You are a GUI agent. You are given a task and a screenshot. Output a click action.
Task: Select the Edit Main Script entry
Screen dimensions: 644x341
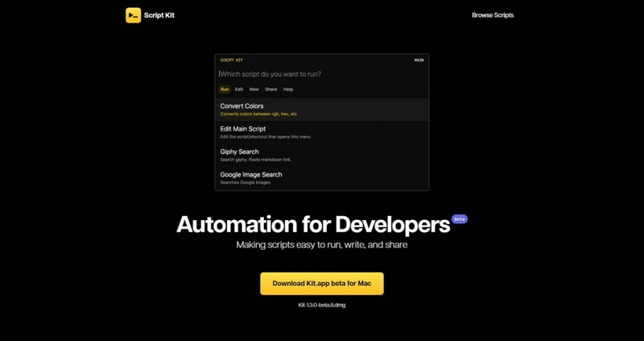pyautogui.click(x=321, y=132)
